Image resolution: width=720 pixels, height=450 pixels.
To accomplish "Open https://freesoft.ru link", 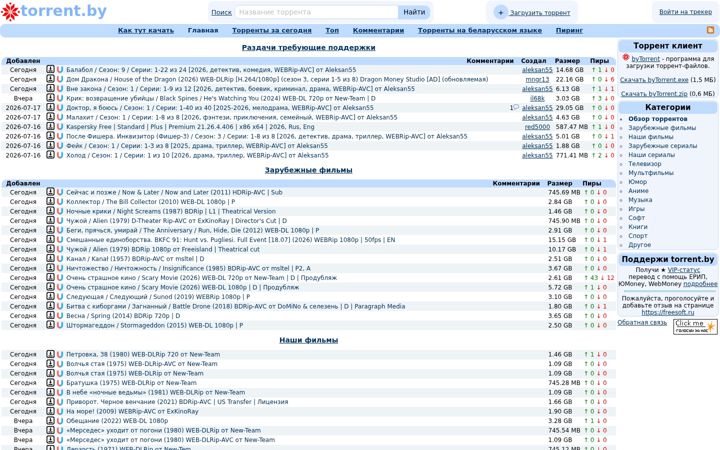I will pos(668,312).
